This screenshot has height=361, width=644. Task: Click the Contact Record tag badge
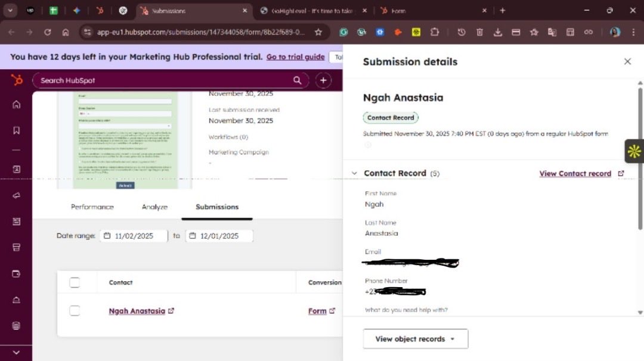(391, 118)
